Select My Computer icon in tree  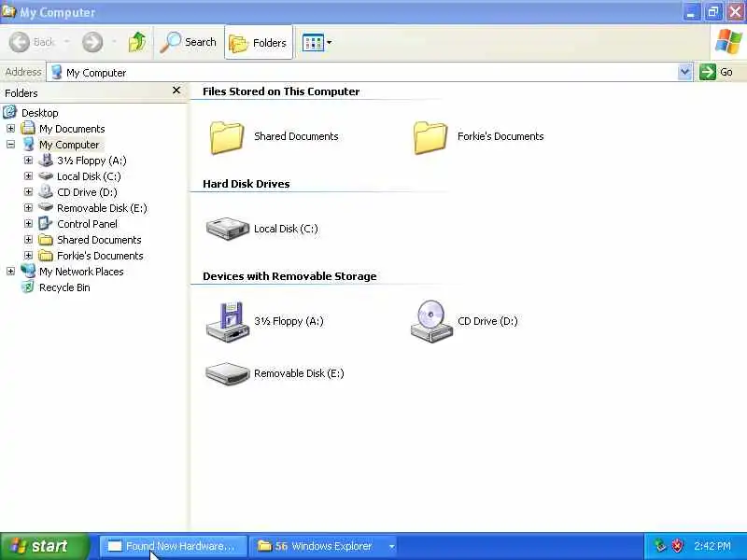click(x=29, y=145)
